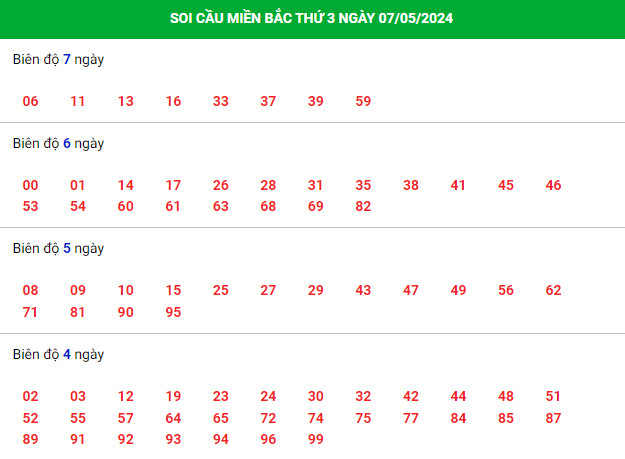Select number 95 under Biên độ 5 ngày
Viewport: 625px width, 459px height.
point(173,312)
